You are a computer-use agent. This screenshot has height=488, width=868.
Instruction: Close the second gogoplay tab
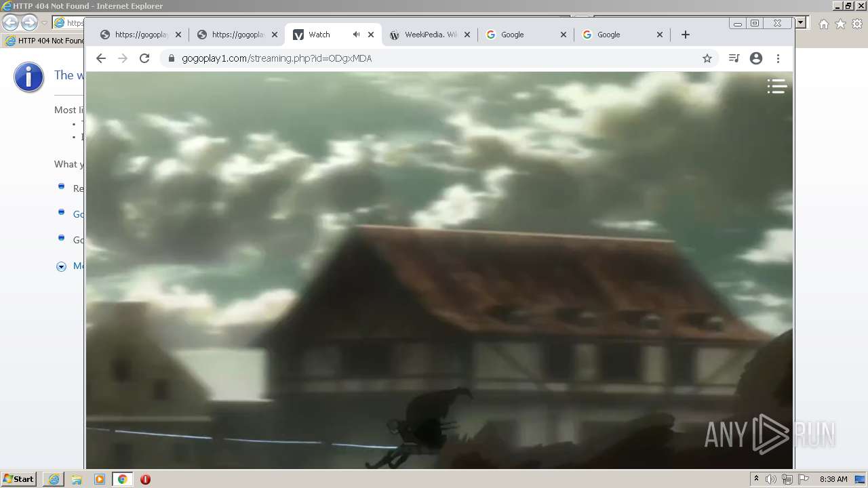[275, 35]
